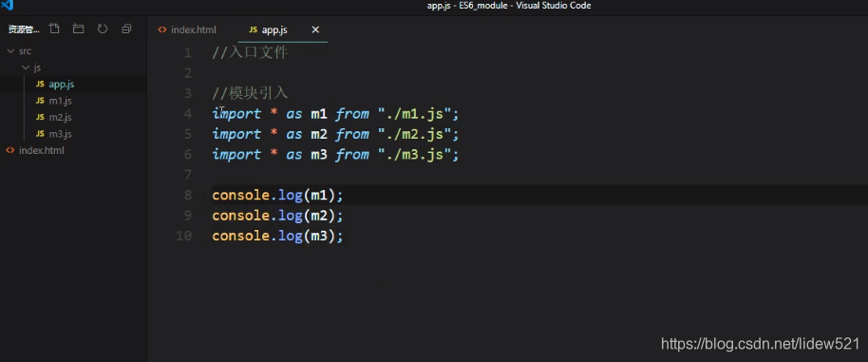
Task: Click the "./m2.js" import path string
Action: (x=415, y=135)
